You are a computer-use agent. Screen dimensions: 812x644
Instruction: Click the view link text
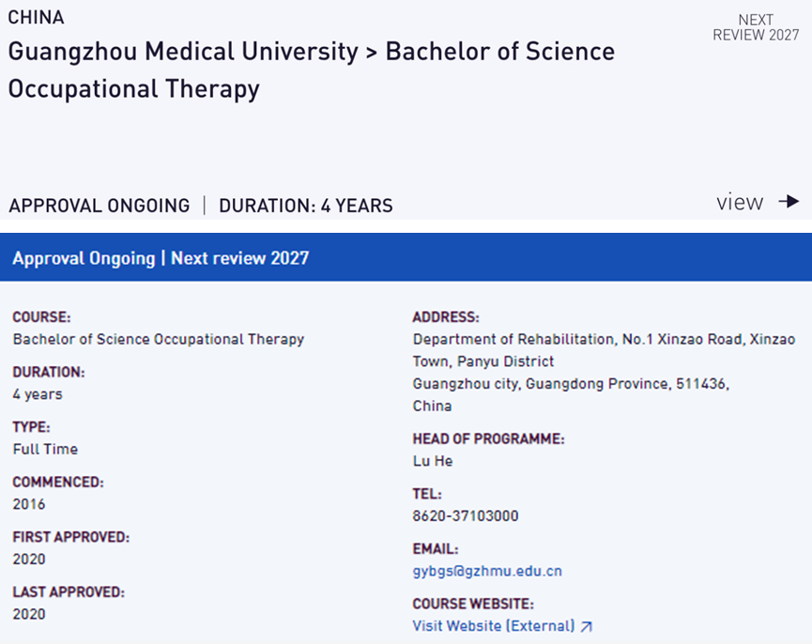click(x=740, y=202)
